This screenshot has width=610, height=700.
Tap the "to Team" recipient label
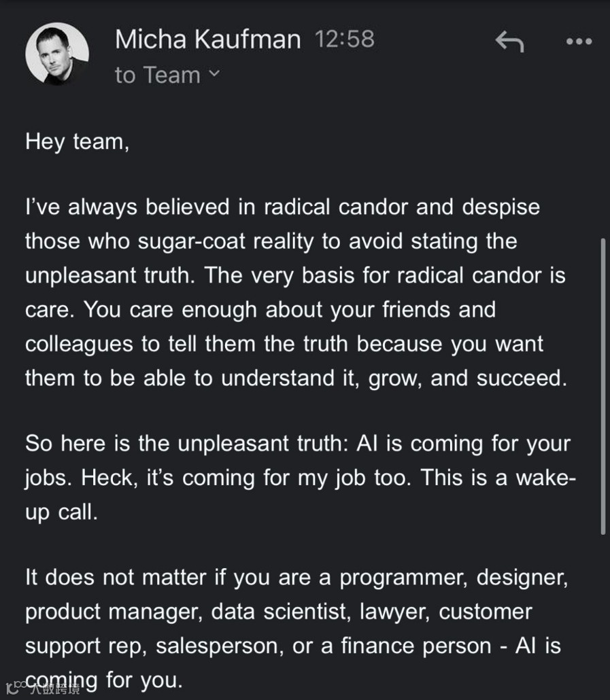[x=158, y=75]
